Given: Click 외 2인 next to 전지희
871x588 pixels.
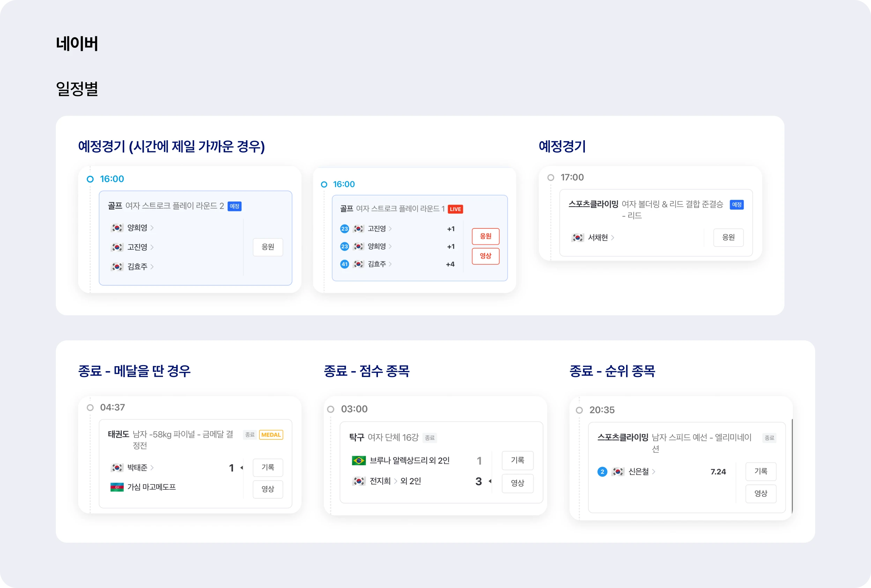Looking at the screenshot, I should [411, 481].
